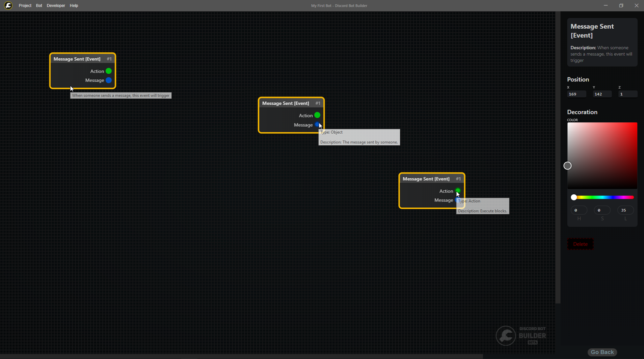The image size is (644, 359).
Task: Click the rainbow hue slider
Action: pyautogui.click(x=602, y=197)
